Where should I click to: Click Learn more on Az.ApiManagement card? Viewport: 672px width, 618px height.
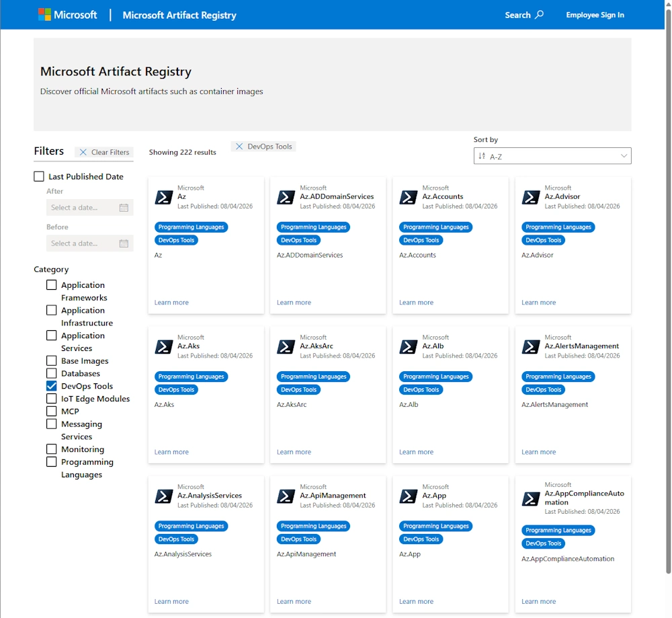[294, 601]
